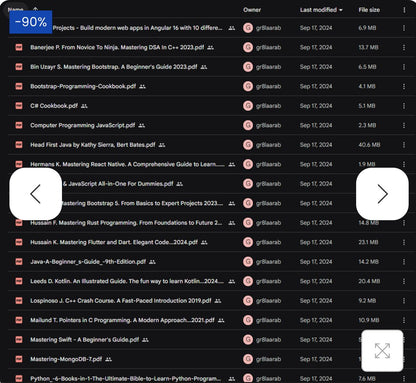416x383 pixels.
Task: Show the previous image with left arrow
Action: [x=36, y=194]
